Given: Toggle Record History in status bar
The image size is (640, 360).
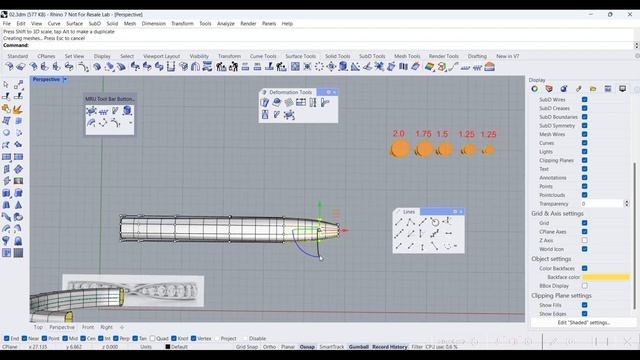Looking at the screenshot, I should [390, 347].
